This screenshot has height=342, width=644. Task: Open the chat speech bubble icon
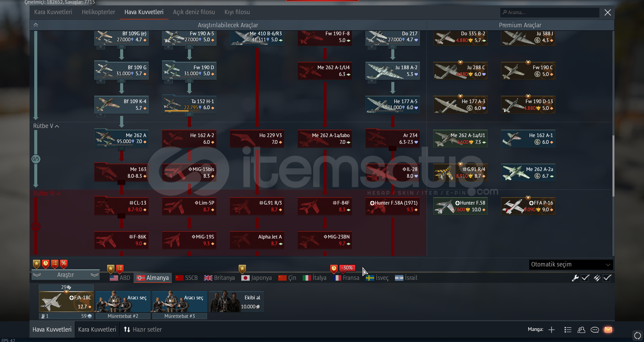point(595,330)
